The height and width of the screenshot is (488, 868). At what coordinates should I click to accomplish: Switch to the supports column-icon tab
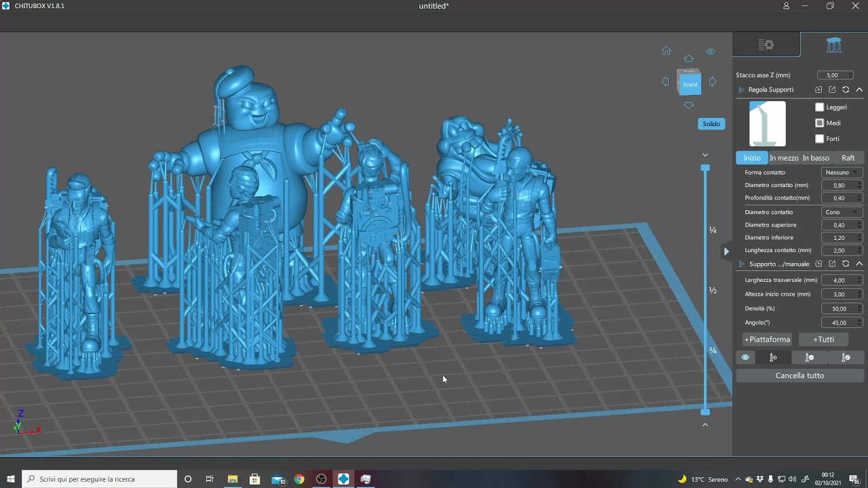(x=834, y=45)
